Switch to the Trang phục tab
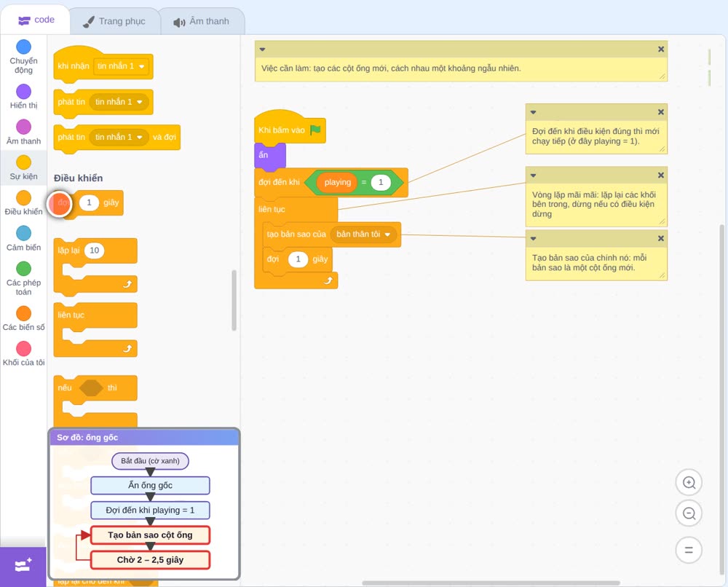The height and width of the screenshot is (587, 728). point(115,21)
